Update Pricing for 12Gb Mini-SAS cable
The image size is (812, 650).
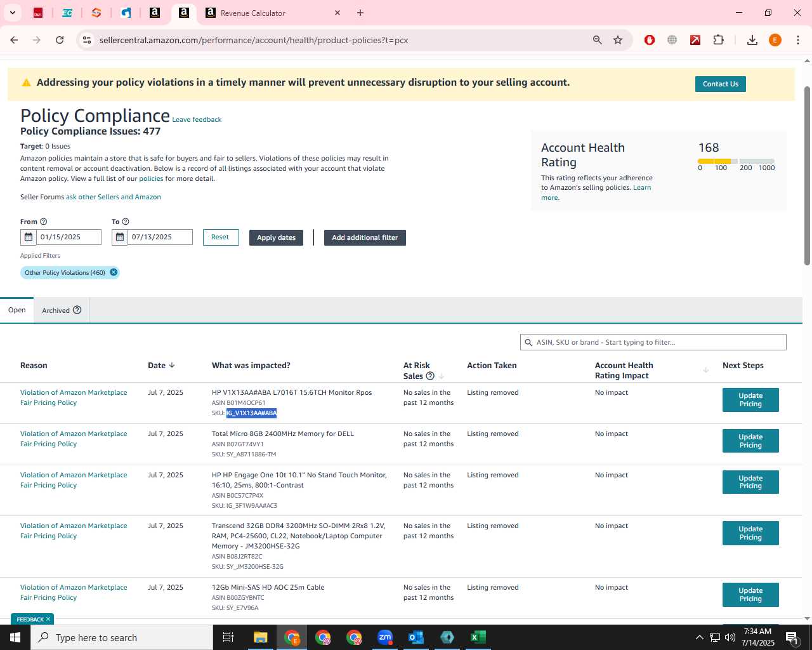(750, 595)
